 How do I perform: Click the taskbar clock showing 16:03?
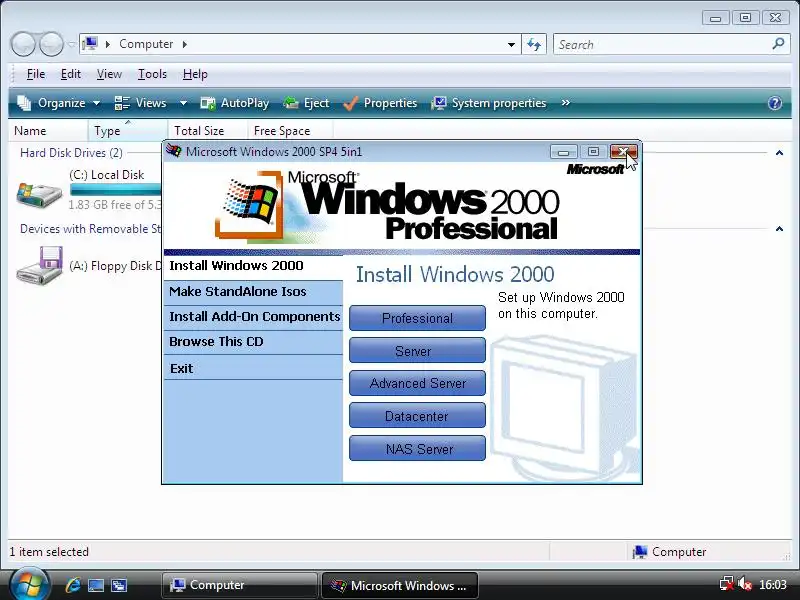coord(773,585)
